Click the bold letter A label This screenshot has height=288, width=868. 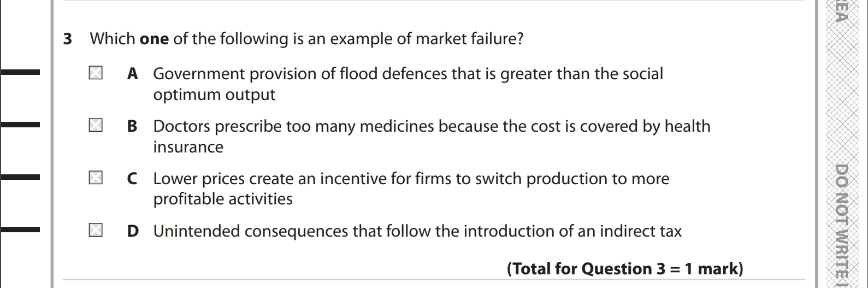coord(132,74)
